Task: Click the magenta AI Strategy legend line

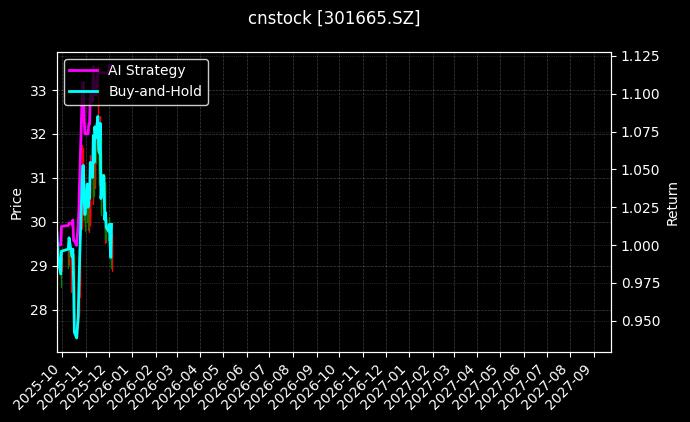Action: click(x=84, y=71)
